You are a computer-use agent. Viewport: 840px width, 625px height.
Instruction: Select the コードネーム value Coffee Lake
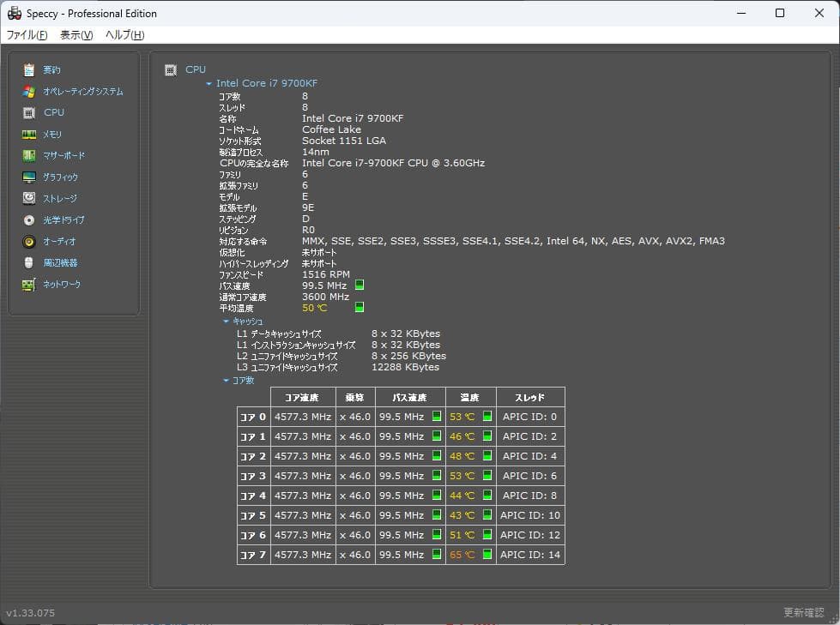(331, 129)
